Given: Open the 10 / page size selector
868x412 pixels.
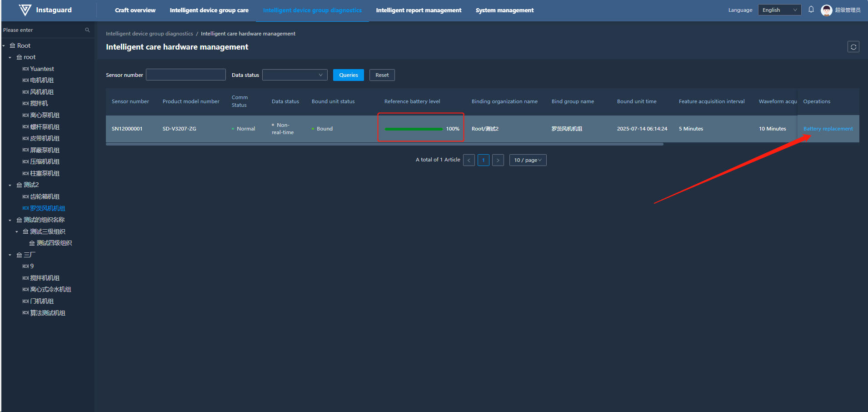Looking at the screenshot, I should tap(527, 160).
